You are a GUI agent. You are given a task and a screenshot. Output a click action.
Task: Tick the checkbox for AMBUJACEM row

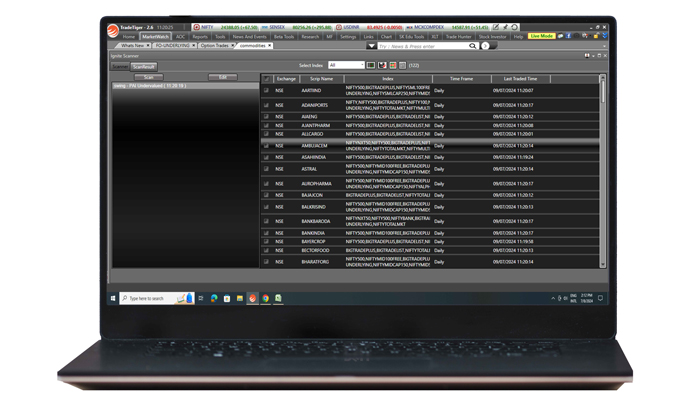pos(267,146)
